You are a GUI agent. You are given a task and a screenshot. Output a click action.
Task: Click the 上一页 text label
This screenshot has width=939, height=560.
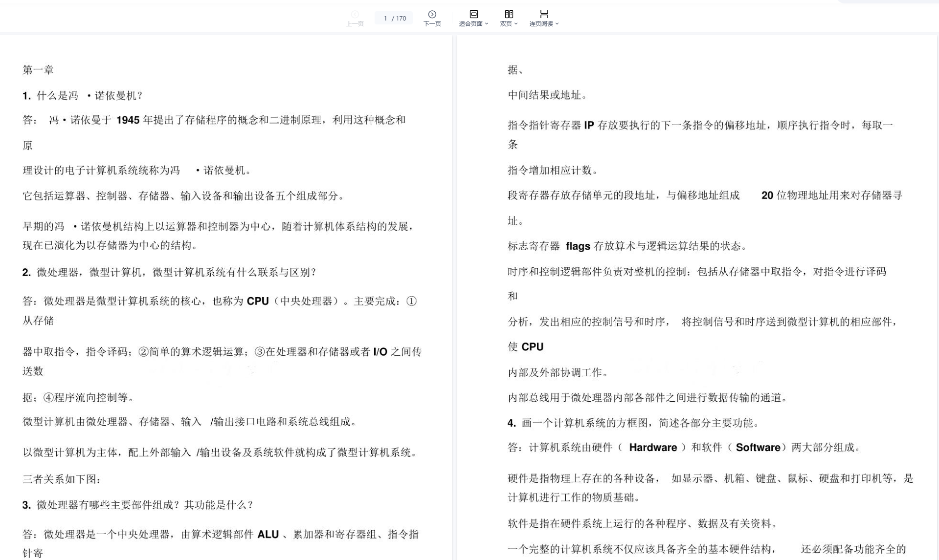[x=355, y=23]
